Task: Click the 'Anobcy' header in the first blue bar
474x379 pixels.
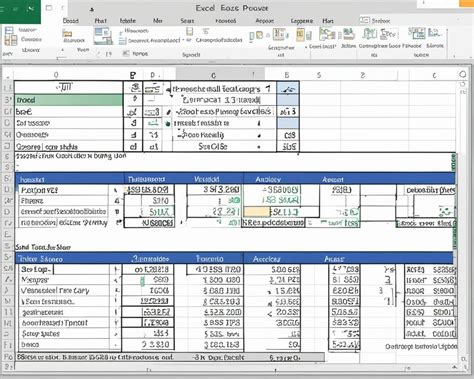Action: point(268,179)
